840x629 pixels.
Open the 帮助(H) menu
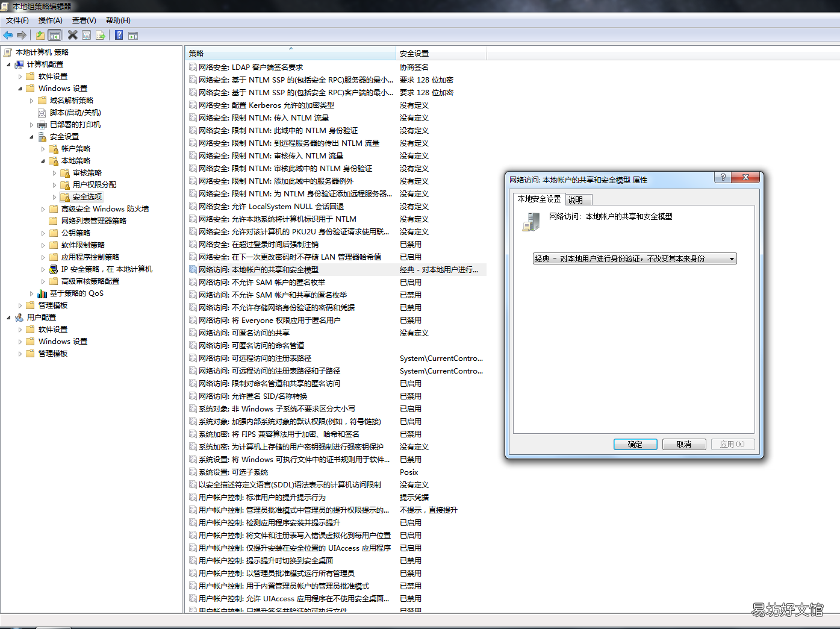tap(118, 20)
